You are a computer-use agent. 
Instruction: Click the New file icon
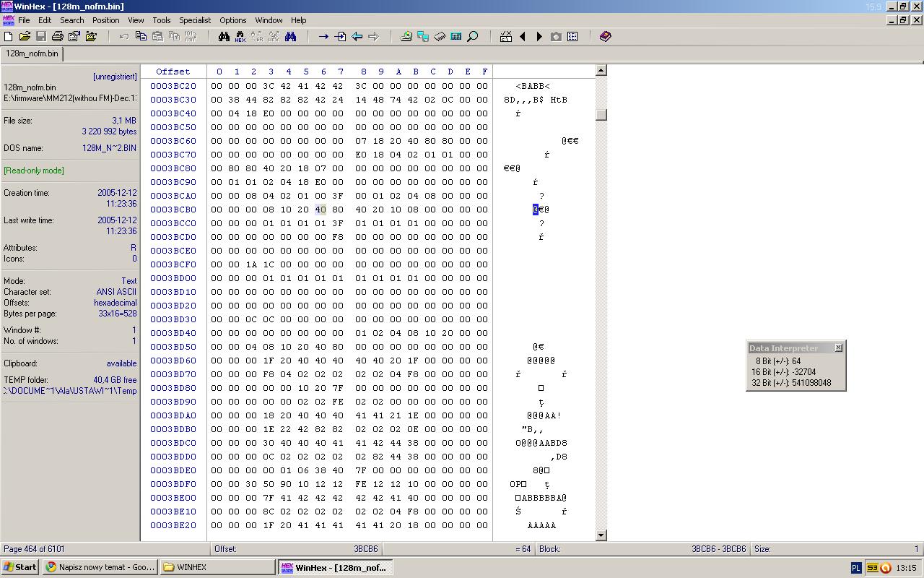[9, 36]
